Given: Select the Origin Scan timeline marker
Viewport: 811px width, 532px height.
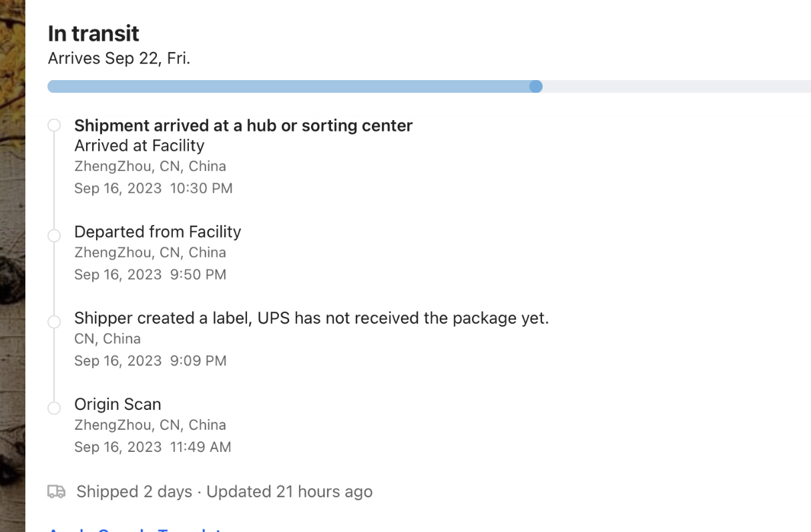Looking at the screenshot, I should [x=54, y=408].
